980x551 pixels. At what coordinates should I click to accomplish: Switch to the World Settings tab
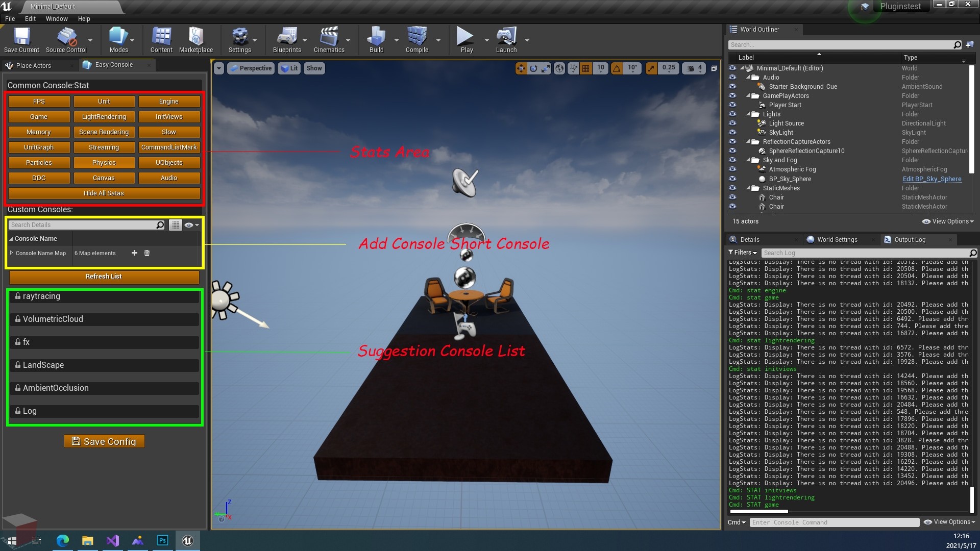point(837,239)
